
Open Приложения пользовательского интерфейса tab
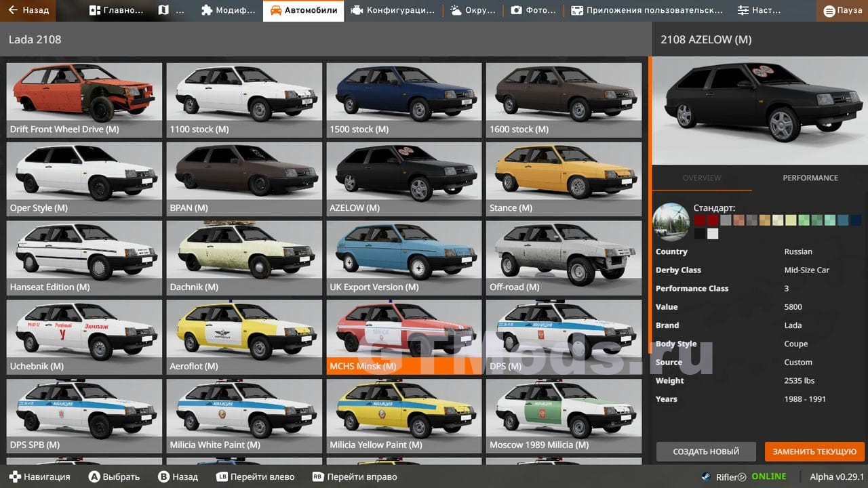click(647, 10)
